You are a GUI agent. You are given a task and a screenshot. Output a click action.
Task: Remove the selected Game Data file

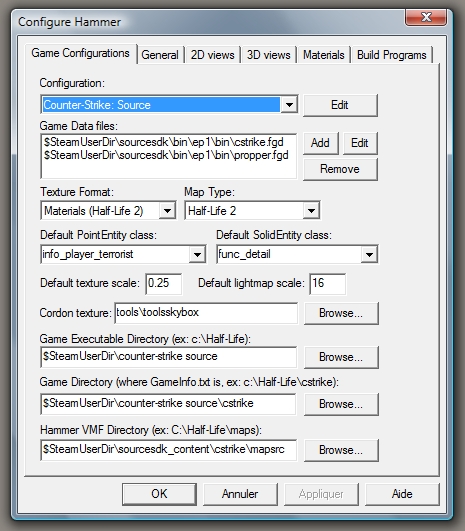(x=340, y=169)
